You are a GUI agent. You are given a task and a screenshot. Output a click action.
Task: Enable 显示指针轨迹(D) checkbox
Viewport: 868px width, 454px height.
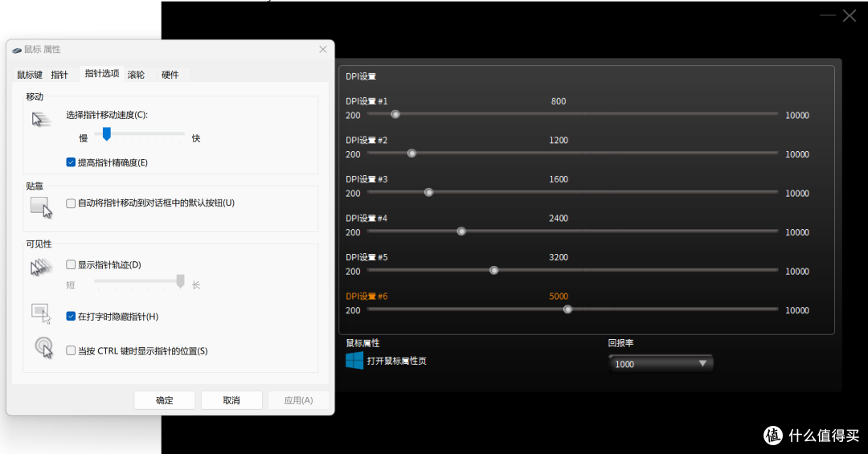click(x=71, y=264)
